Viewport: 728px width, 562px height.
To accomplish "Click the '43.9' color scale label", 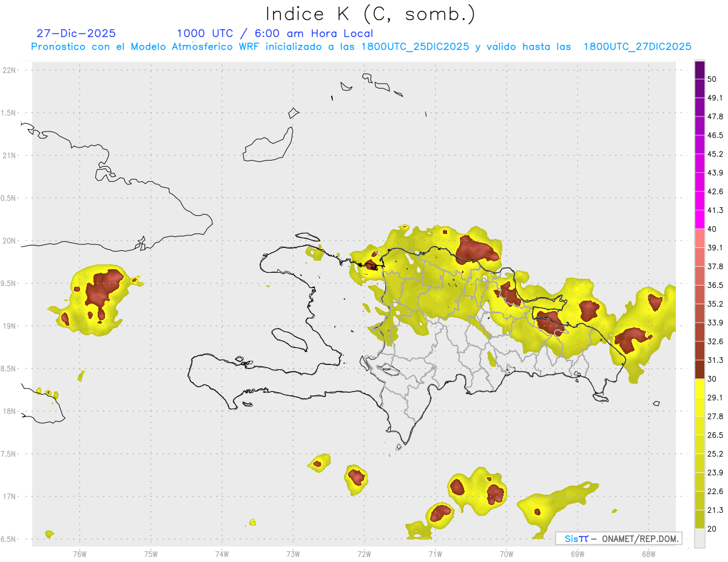I will point(715,173).
